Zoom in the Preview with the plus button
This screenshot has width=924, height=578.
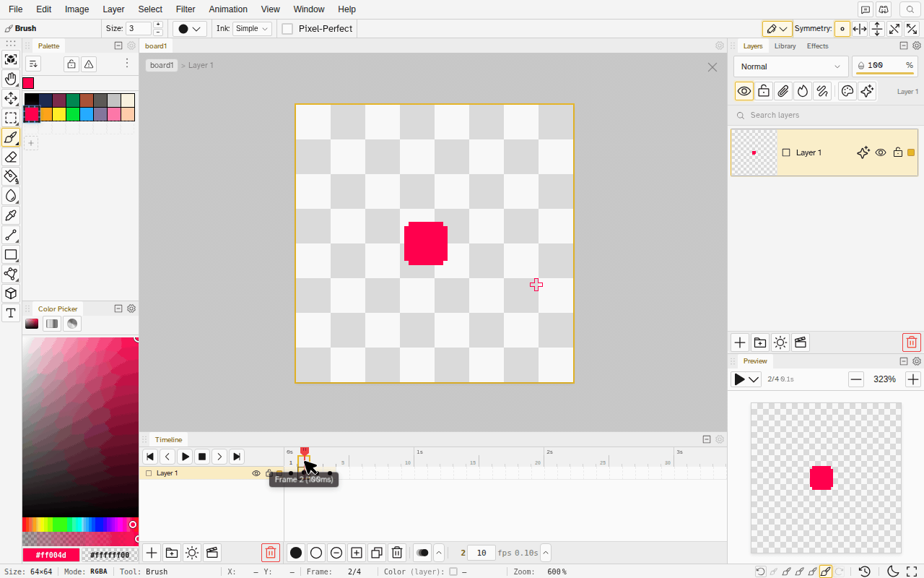coord(912,379)
